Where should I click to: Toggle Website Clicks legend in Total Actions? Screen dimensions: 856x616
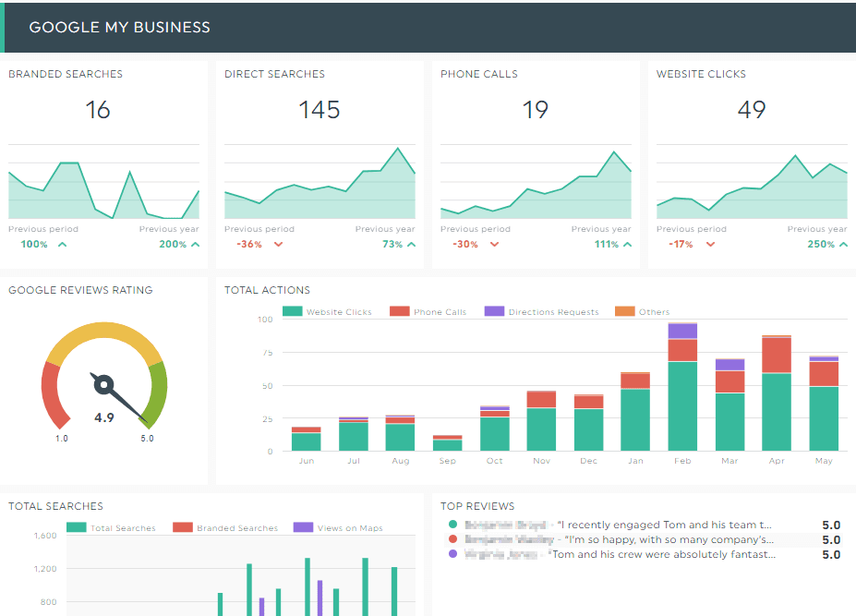327,312
